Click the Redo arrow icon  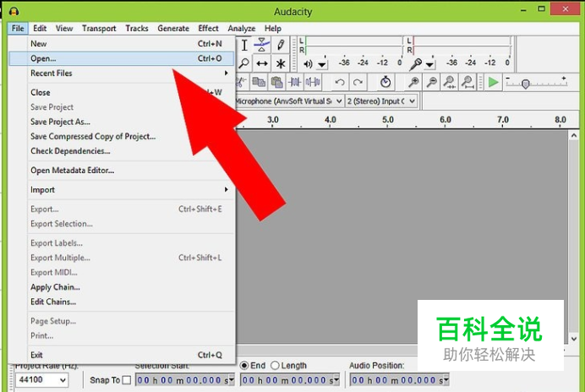point(358,82)
